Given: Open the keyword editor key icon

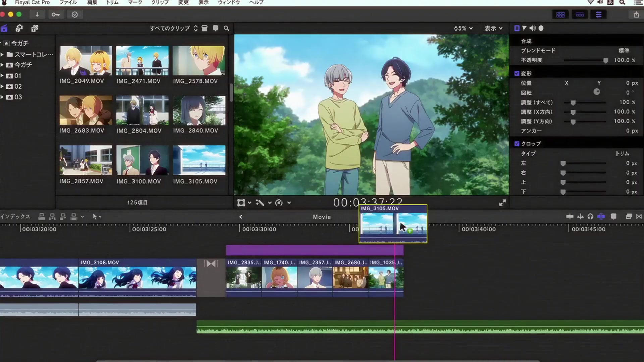Looking at the screenshot, I should point(56,15).
